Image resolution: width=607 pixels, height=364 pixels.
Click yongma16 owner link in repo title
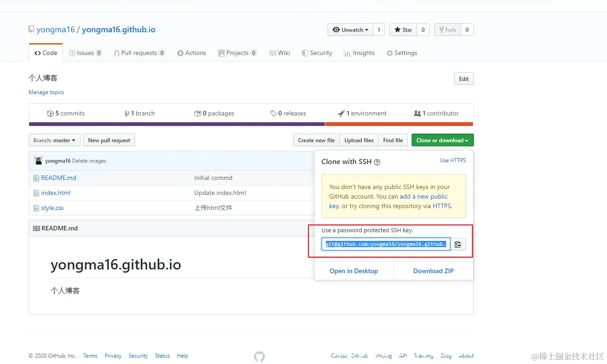click(x=55, y=30)
